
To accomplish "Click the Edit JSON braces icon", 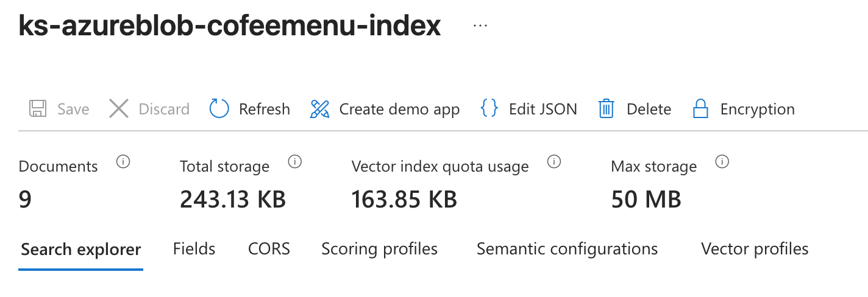I will coord(489,109).
